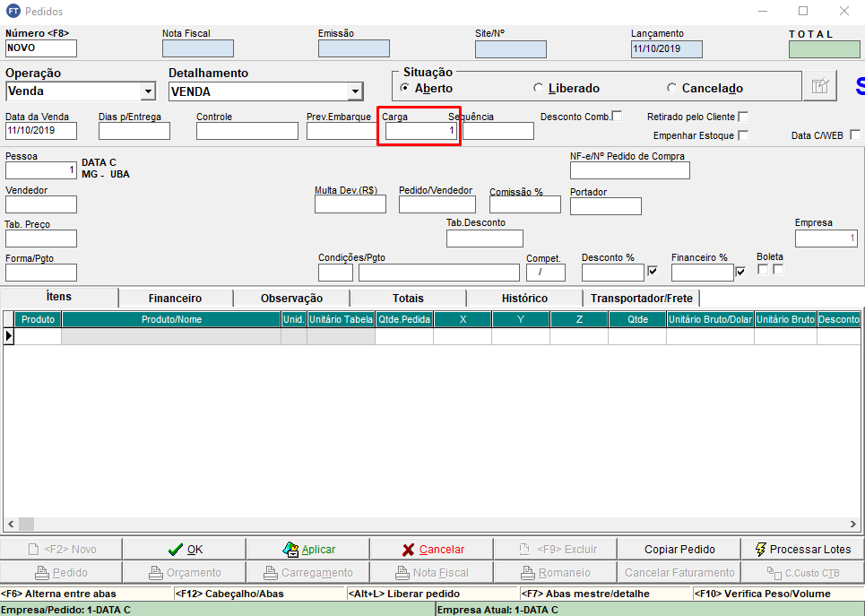Click the green checkmark OK button
The height and width of the screenshot is (616, 865).
pos(185,549)
